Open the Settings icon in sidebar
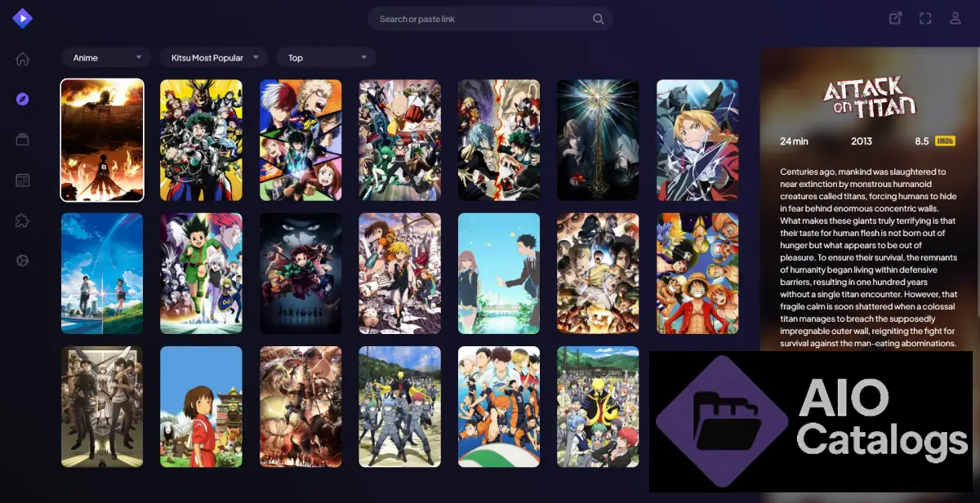The width and height of the screenshot is (980, 503). (x=23, y=260)
